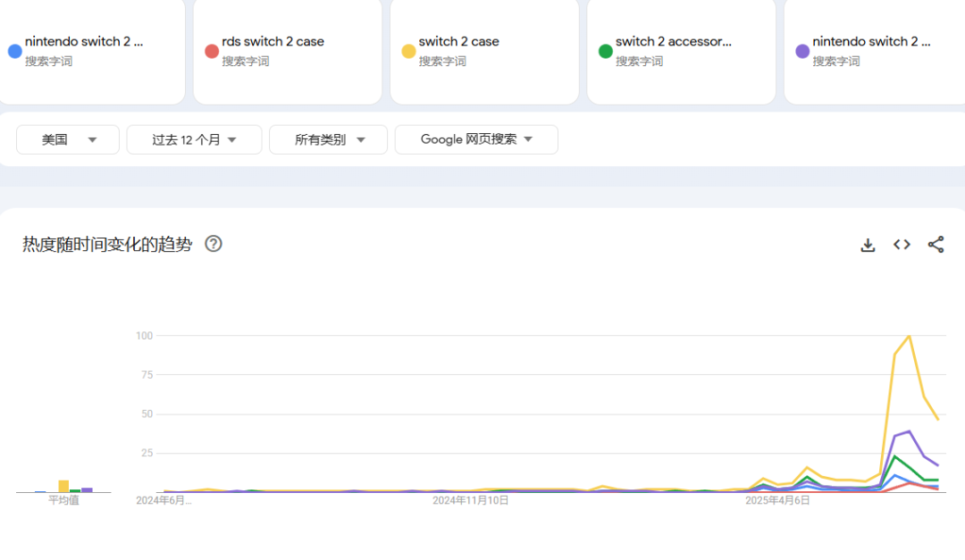Share the interest over time chart

click(x=936, y=245)
